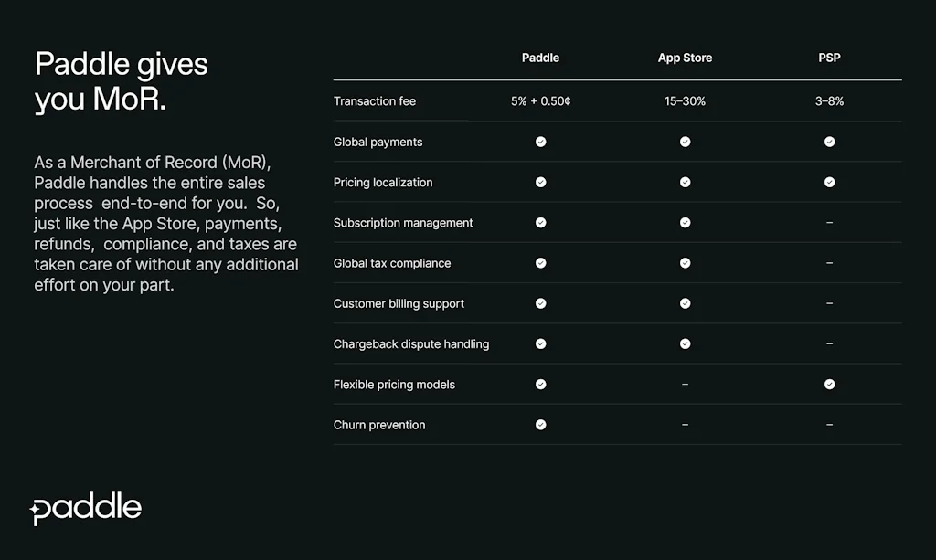Click the Paddle 5% + 0.50¢ fee value

click(540, 101)
